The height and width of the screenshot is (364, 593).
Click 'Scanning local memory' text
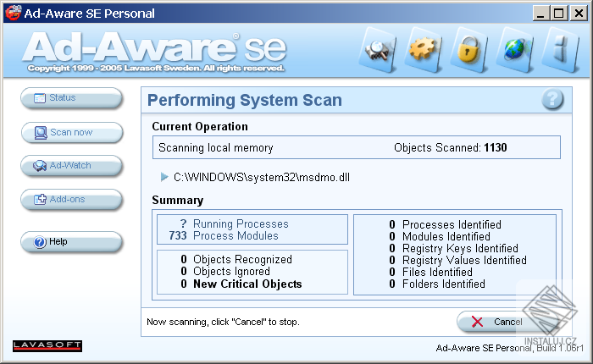click(x=215, y=147)
